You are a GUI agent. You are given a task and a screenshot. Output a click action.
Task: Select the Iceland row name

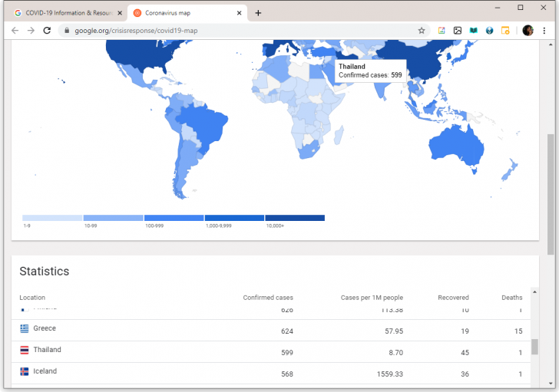coord(45,371)
